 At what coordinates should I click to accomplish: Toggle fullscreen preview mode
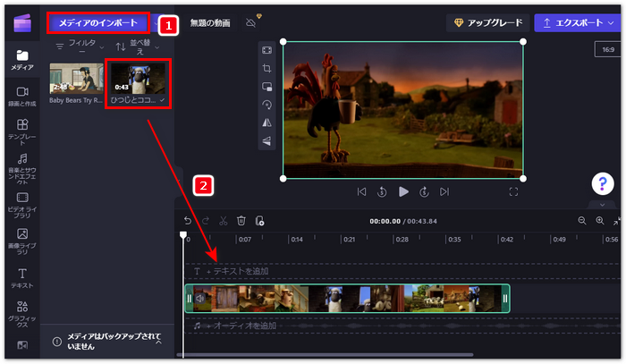click(514, 191)
